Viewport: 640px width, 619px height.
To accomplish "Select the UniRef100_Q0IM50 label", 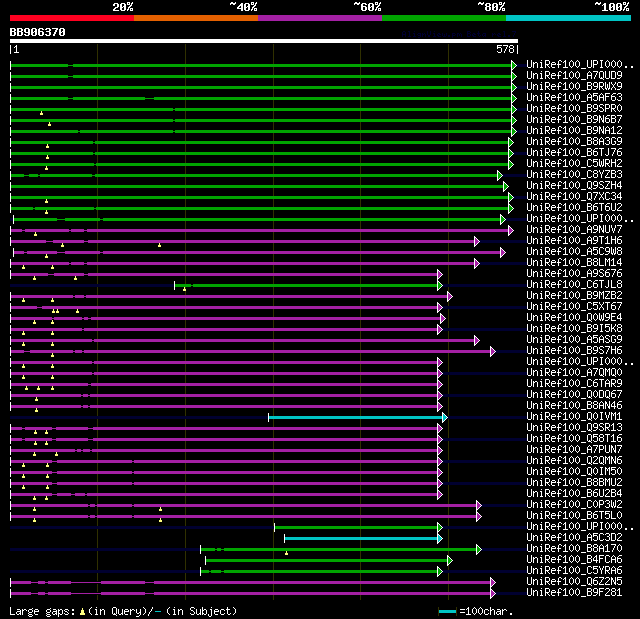I will (574, 472).
